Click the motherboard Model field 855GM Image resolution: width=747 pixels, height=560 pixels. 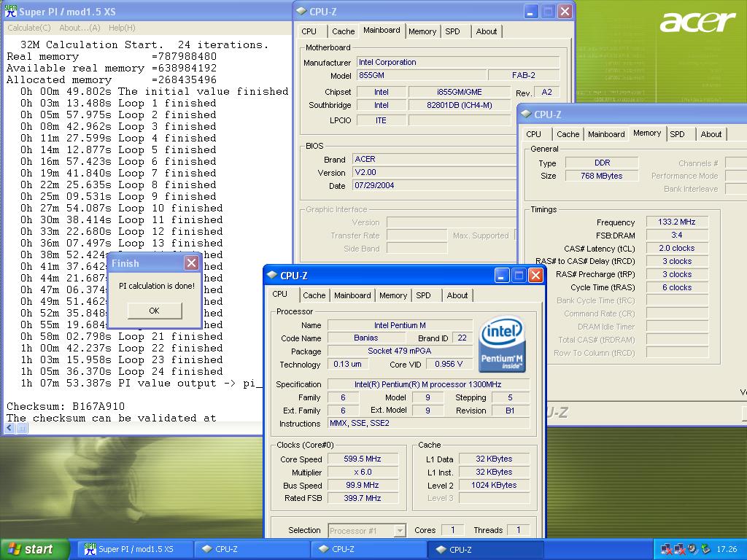click(422, 75)
